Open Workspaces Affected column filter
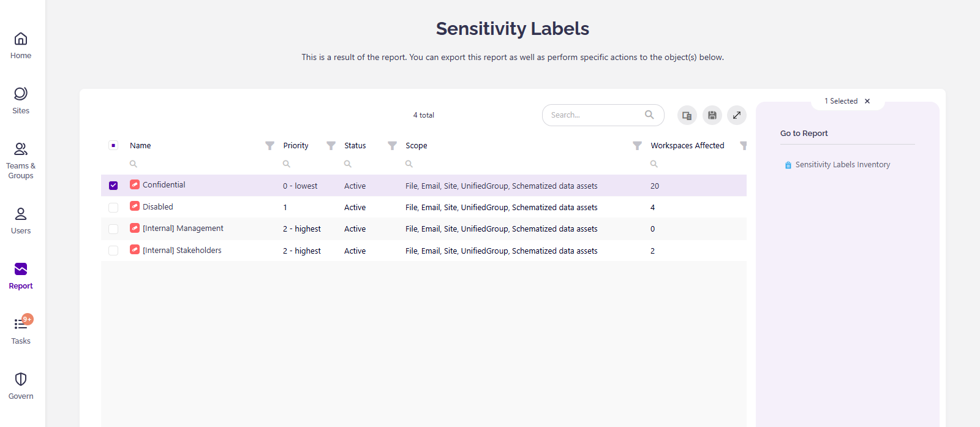The width and height of the screenshot is (980, 427). [x=744, y=146]
